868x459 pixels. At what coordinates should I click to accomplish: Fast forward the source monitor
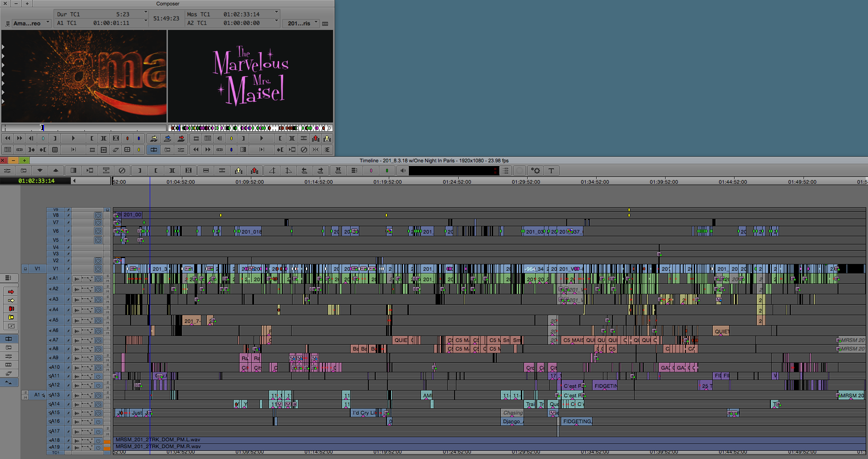coord(20,138)
